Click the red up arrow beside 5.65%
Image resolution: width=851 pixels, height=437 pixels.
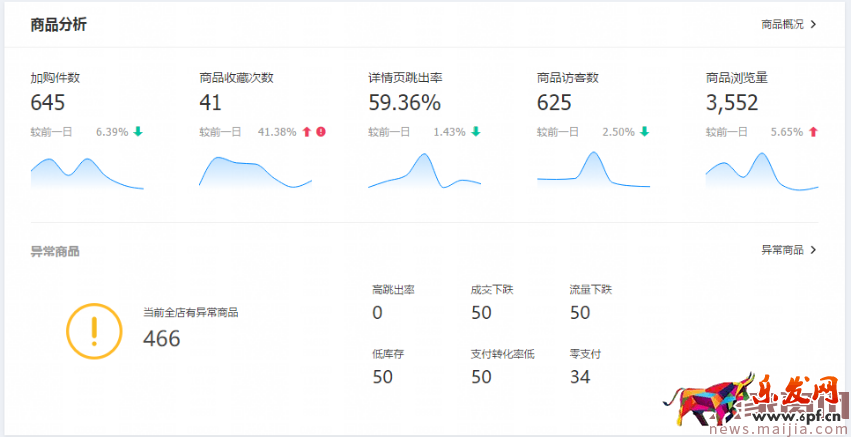812,131
